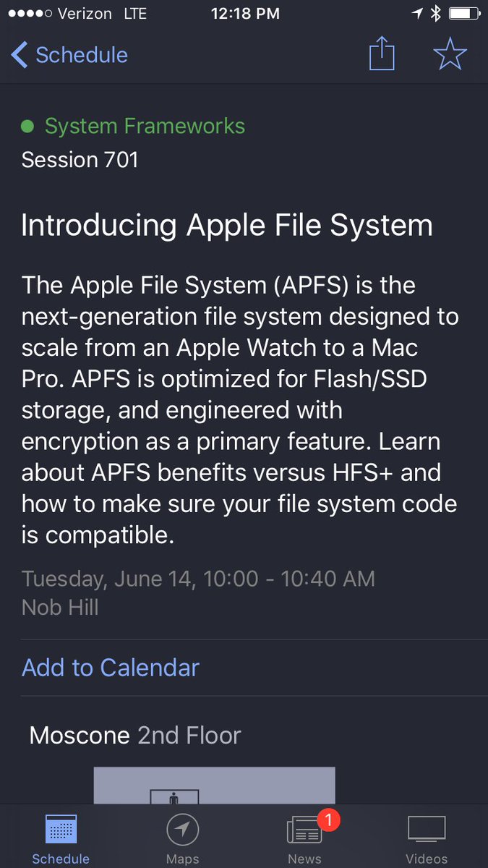Tap the Moscone 2nd Floor heading
The height and width of the screenshot is (868, 488).
(135, 736)
